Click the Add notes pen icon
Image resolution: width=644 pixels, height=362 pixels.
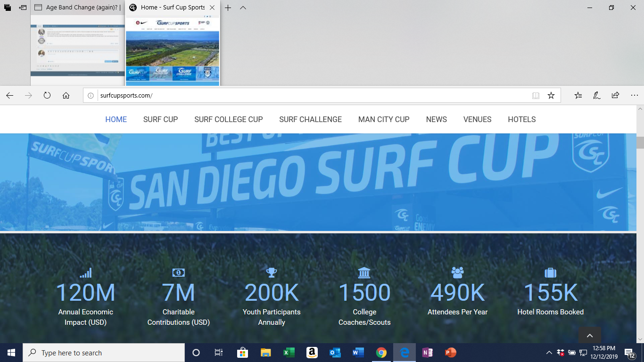[596, 95]
